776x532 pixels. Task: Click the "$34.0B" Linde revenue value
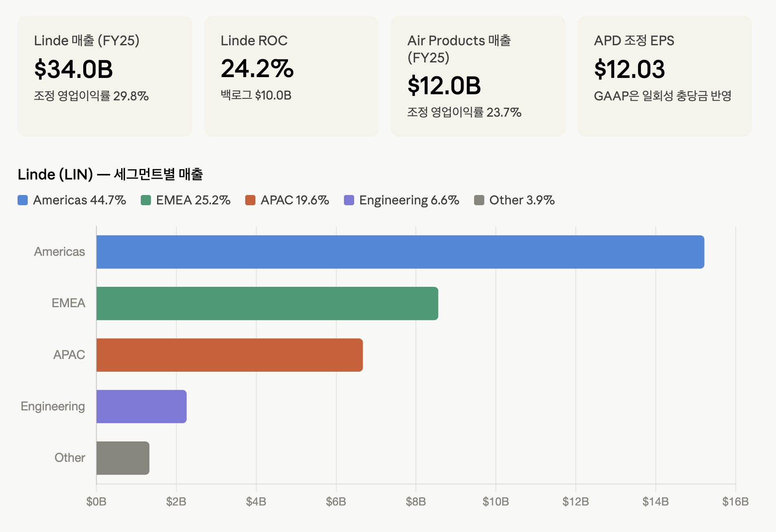point(73,69)
